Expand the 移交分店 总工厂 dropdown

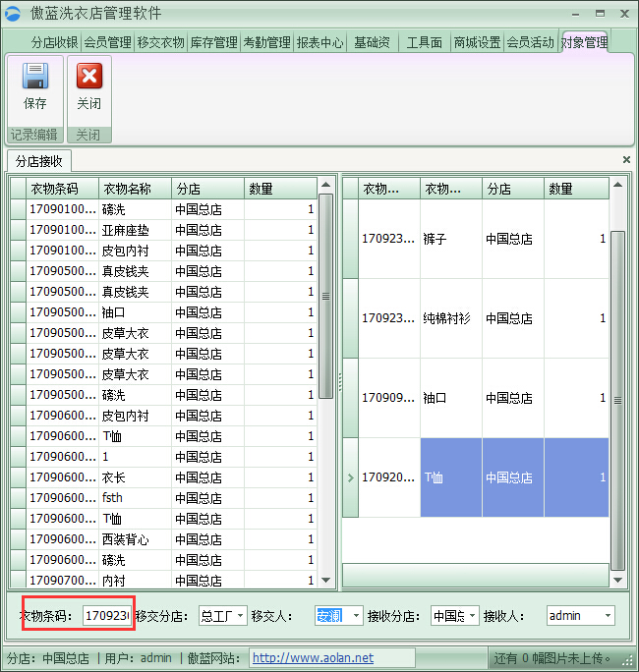coord(240,616)
